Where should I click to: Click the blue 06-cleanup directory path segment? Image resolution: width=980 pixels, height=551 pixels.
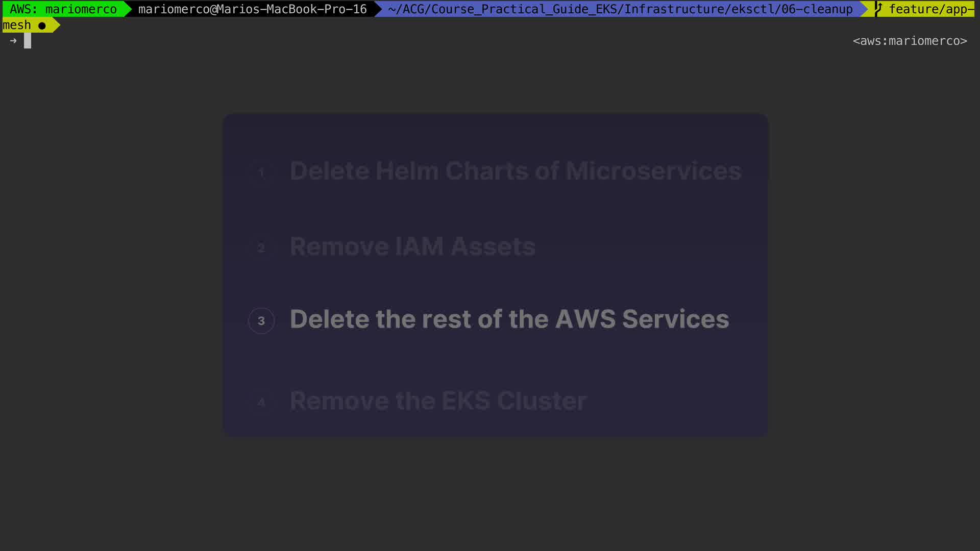(620, 9)
